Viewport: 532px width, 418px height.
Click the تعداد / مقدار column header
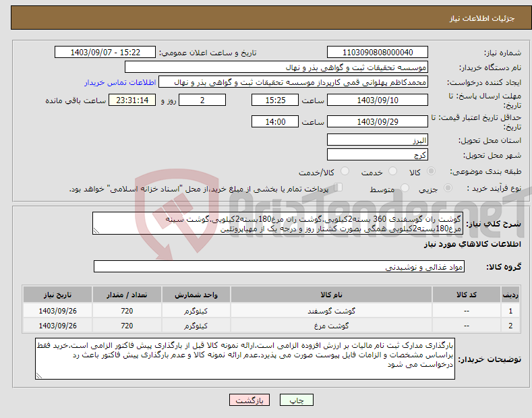pos(127,295)
